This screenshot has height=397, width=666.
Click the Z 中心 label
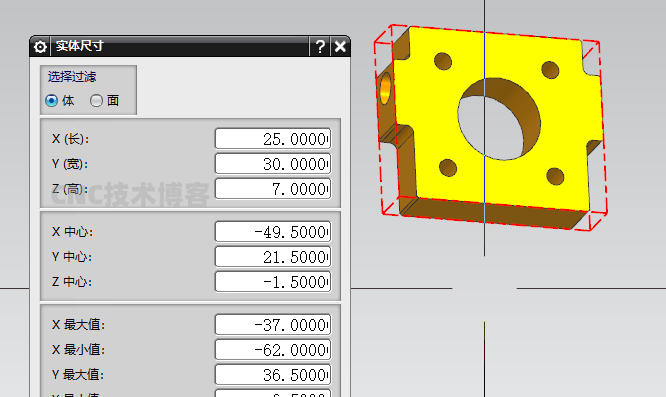72,282
